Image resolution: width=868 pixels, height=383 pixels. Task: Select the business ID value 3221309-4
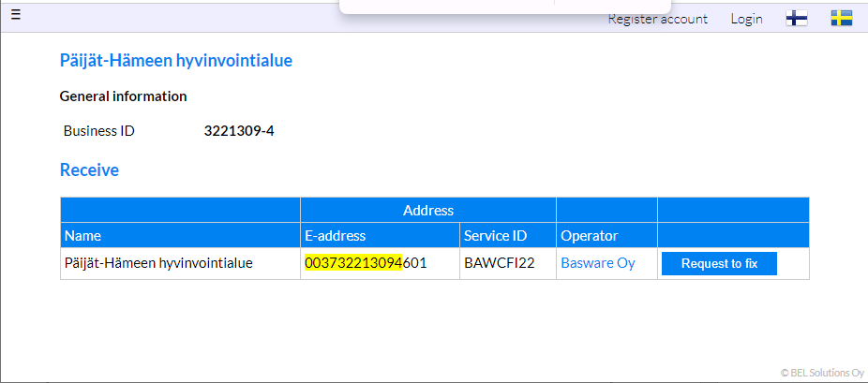pyautogui.click(x=239, y=131)
